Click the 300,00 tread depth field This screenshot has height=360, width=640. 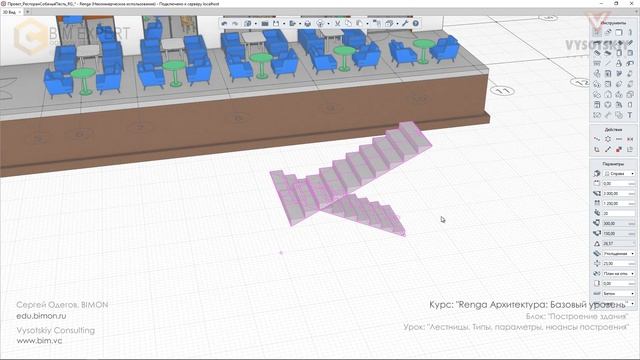point(619,223)
